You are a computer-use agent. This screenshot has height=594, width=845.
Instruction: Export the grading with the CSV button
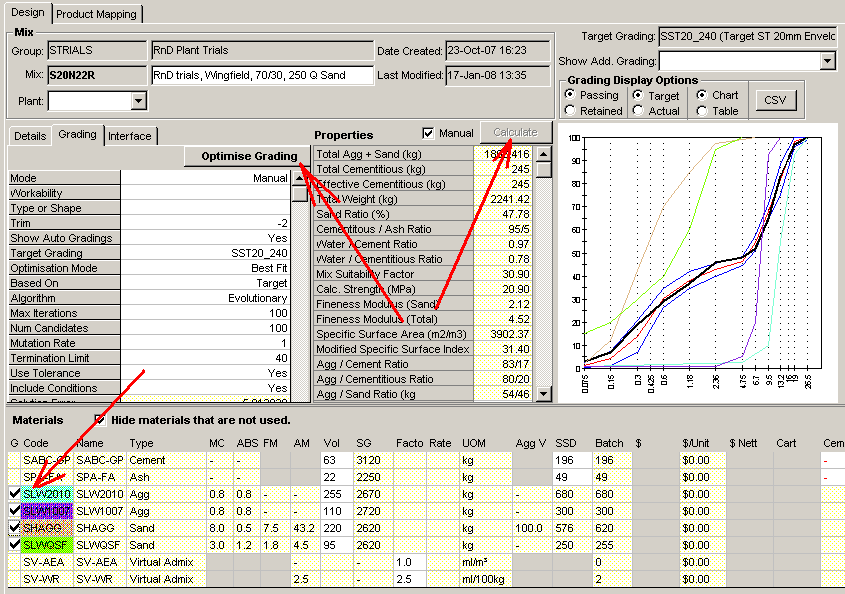point(774,100)
